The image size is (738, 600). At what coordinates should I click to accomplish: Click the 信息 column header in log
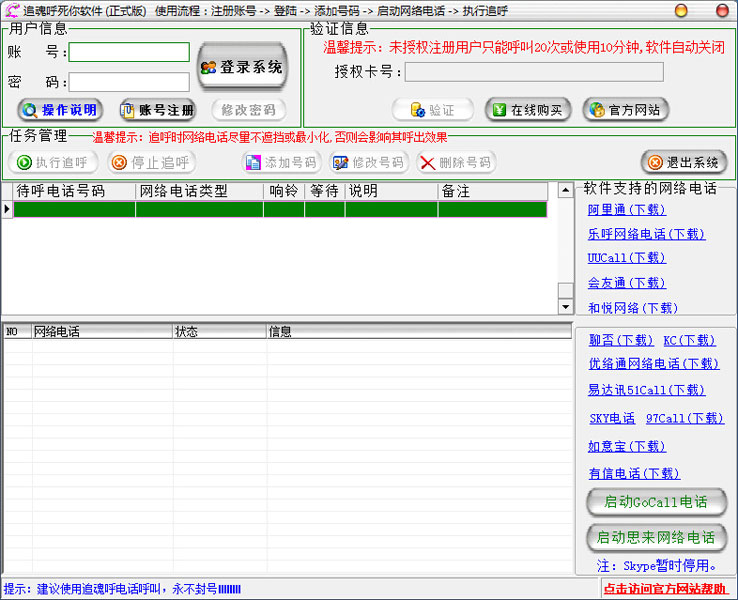[x=419, y=332]
